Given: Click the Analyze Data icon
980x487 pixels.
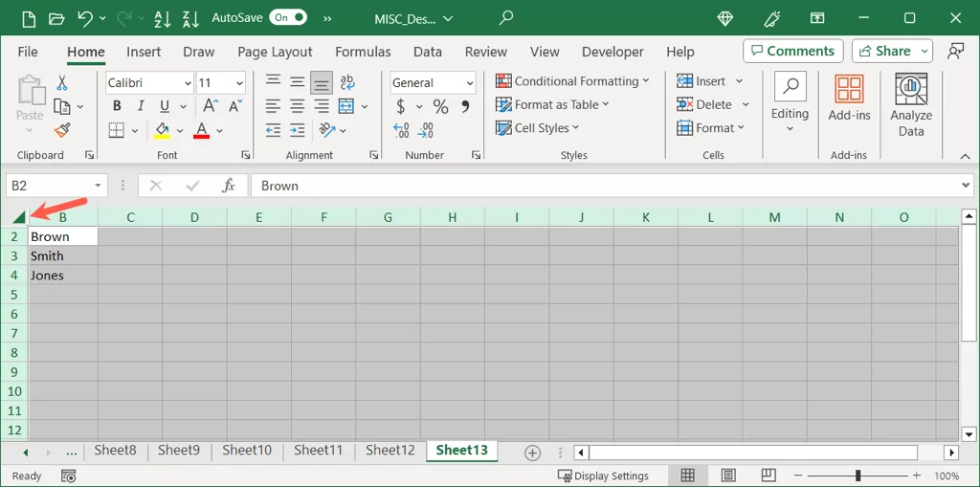Looking at the screenshot, I should (910, 104).
